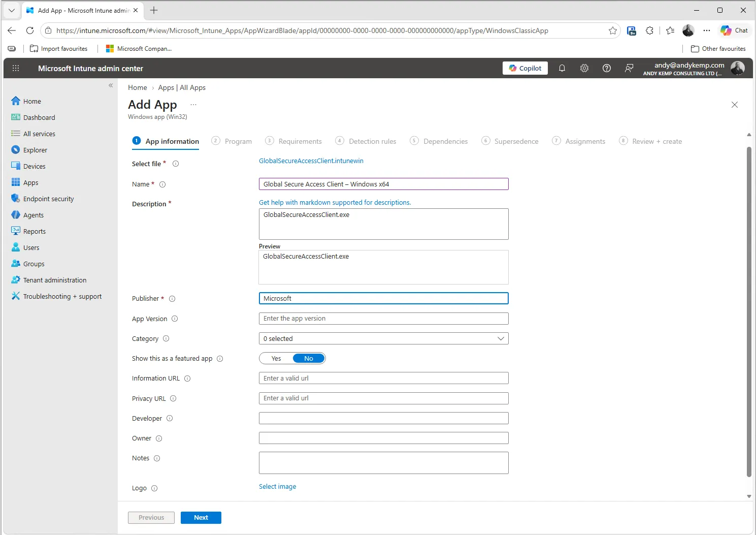Image resolution: width=756 pixels, height=535 pixels.
Task: Open the notifications bell
Action: (x=562, y=68)
